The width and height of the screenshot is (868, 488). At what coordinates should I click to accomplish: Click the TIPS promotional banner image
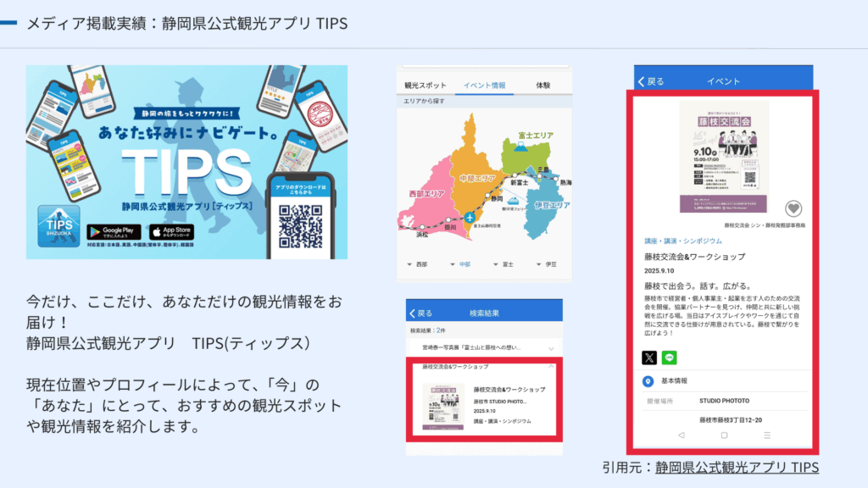[x=186, y=162]
